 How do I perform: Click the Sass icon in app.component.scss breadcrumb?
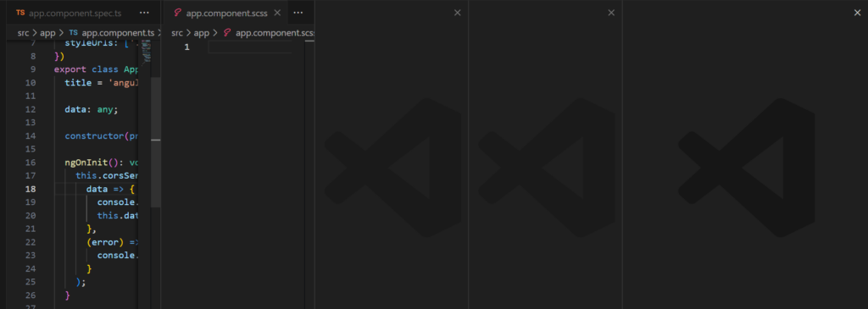[x=226, y=33]
